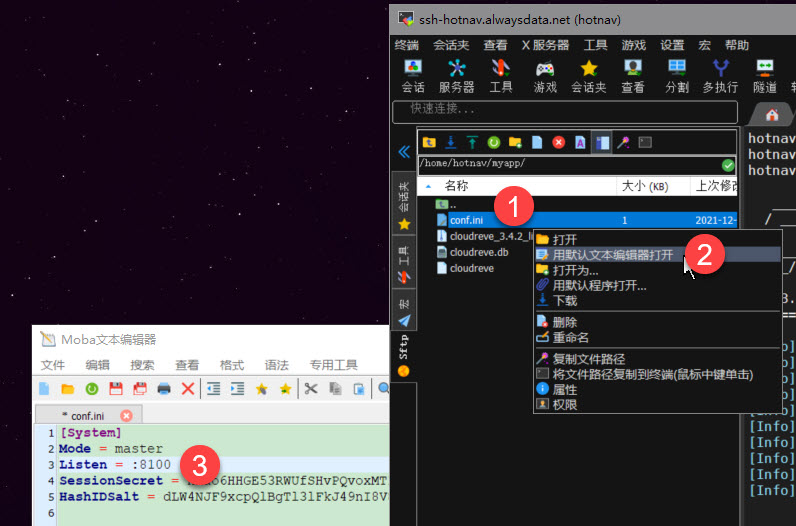Click the red X delete icon in editor toolbar
796x526 pixels.
click(x=188, y=389)
